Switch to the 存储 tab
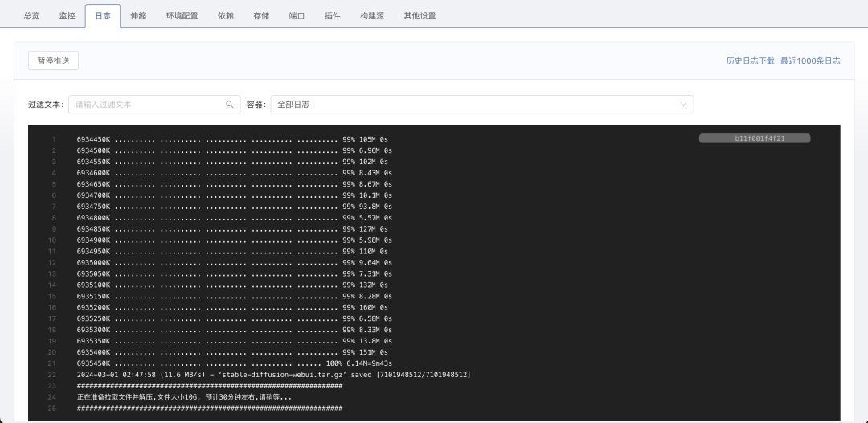 click(x=261, y=16)
